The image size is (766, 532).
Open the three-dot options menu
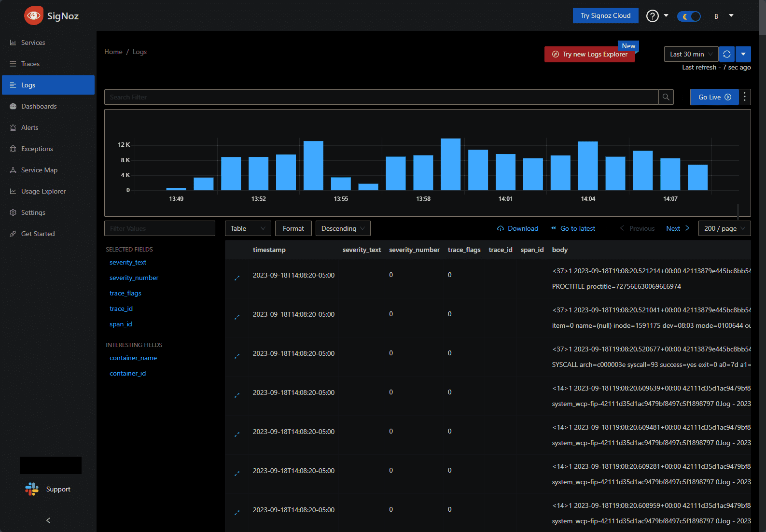pos(745,97)
